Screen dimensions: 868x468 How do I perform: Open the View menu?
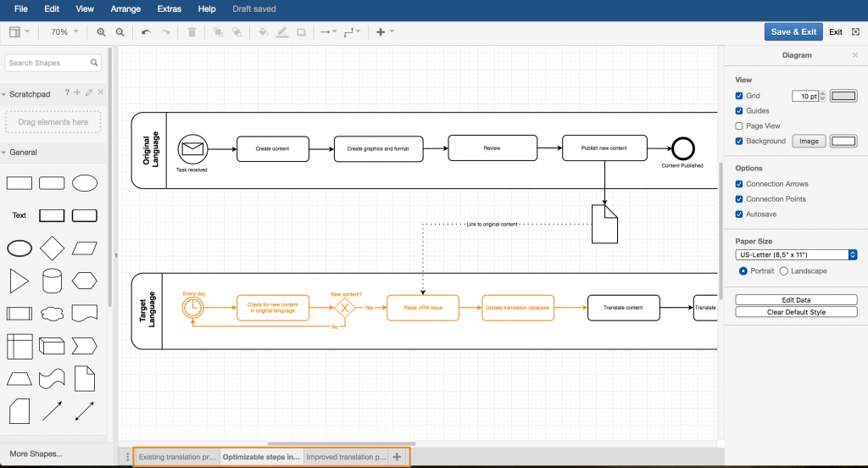click(x=85, y=8)
